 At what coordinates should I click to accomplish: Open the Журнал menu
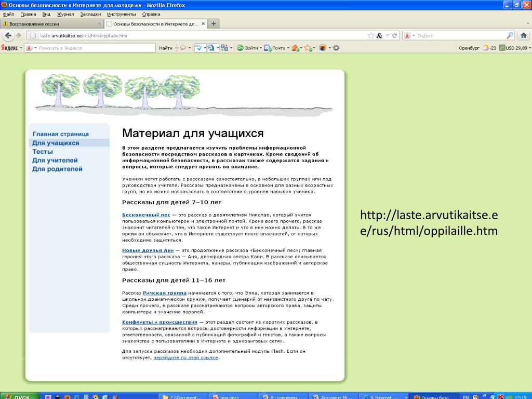65,14
